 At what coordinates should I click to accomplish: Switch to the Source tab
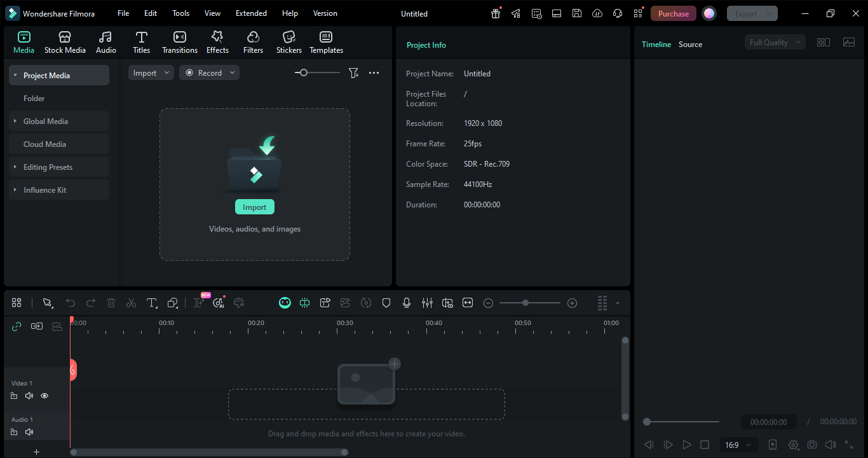[x=690, y=45]
